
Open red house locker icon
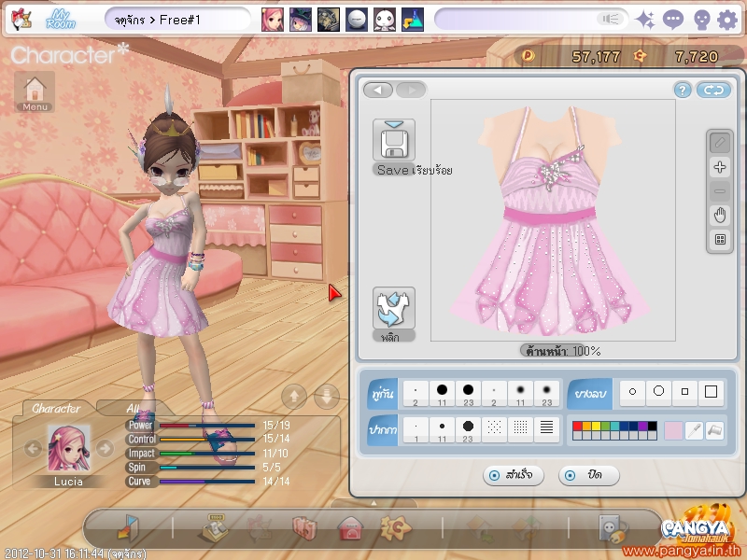point(351,528)
